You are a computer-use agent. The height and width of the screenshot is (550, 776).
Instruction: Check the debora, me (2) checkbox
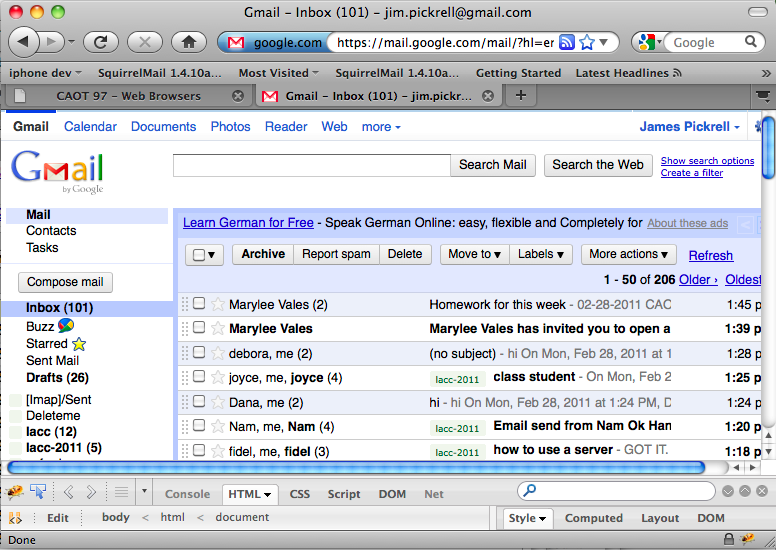click(x=199, y=352)
